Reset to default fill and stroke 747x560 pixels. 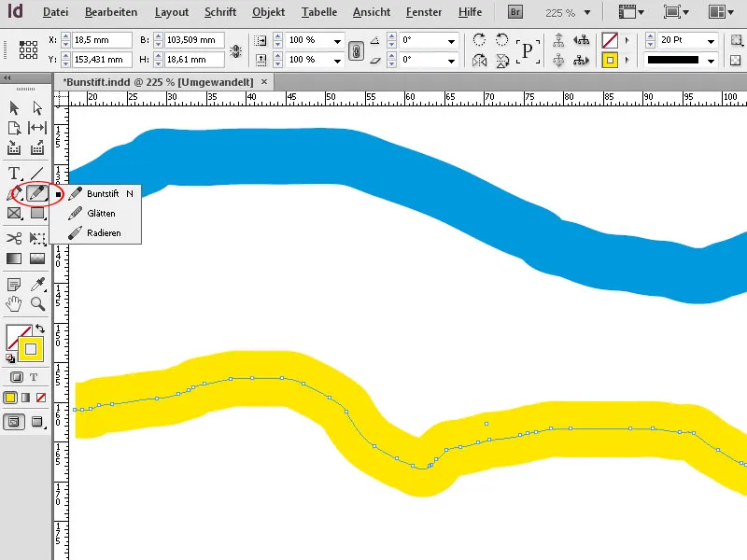point(10,358)
